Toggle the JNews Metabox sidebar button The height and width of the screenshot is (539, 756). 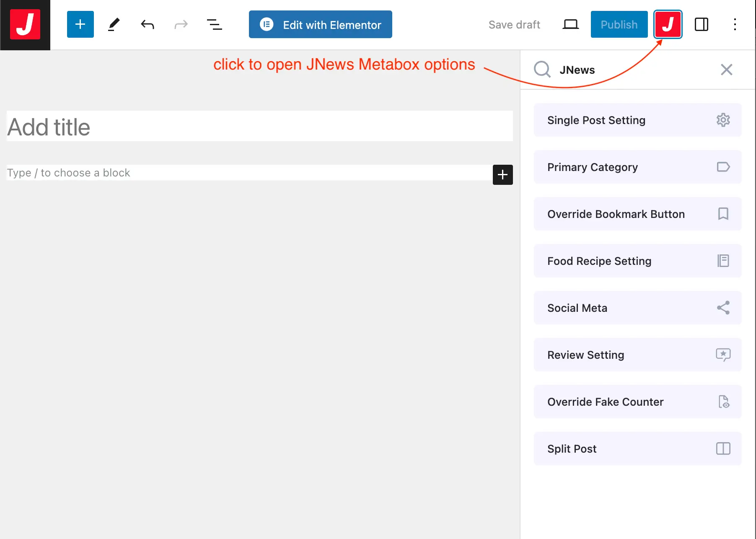click(668, 25)
